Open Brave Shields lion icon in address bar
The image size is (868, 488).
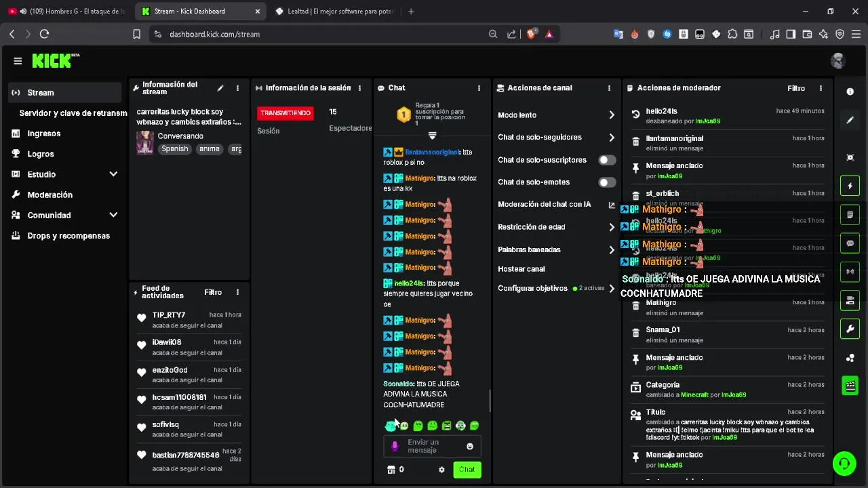532,34
